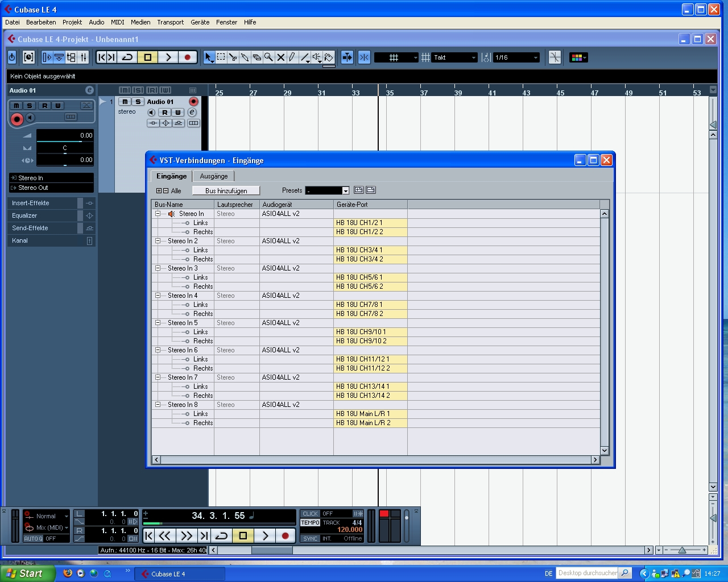
Task: Click the TEMPO button in transport panel
Action: [311, 522]
